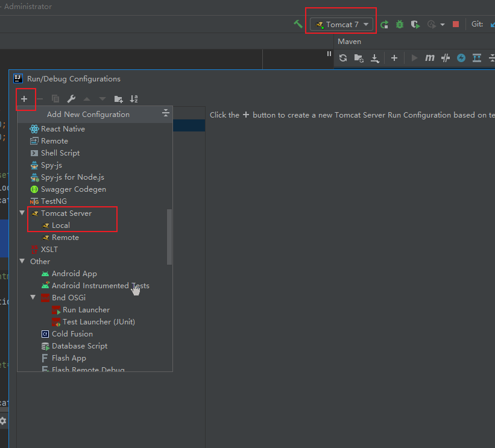This screenshot has height=448, width=495.
Task: Choose the Swagger Codegen configuration type
Action: tap(73, 189)
